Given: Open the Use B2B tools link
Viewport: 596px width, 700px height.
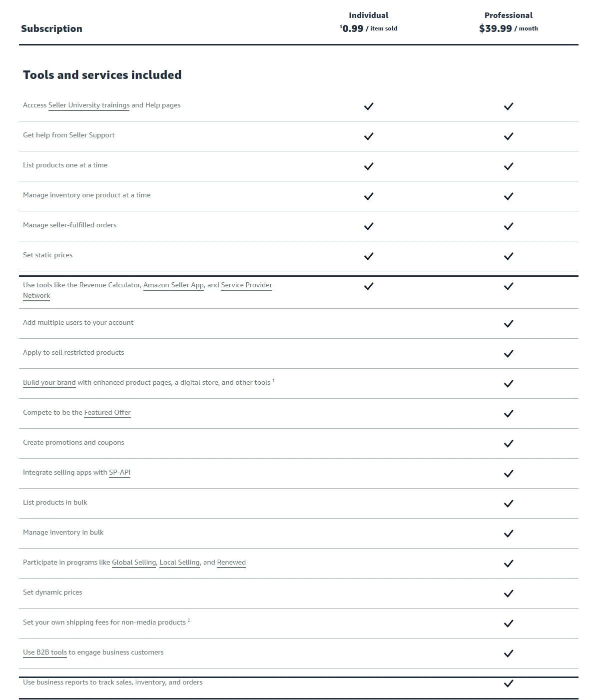Looking at the screenshot, I should tap(45, 653).
